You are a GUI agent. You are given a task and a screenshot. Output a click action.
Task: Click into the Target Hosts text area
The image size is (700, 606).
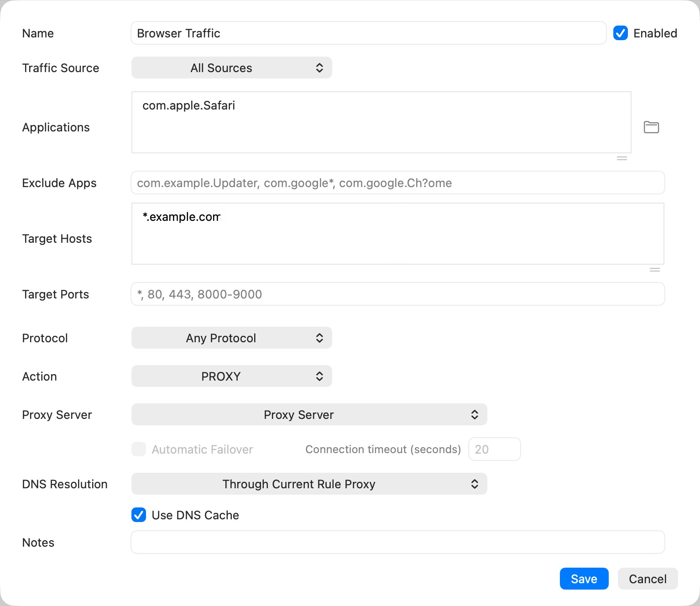[x=397, y=234]
